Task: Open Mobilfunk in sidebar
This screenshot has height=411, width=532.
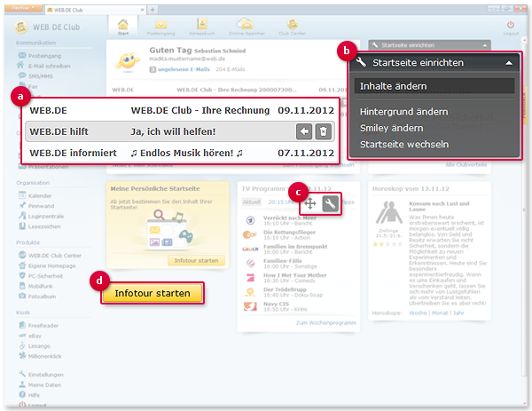Action: coord(35,286)
